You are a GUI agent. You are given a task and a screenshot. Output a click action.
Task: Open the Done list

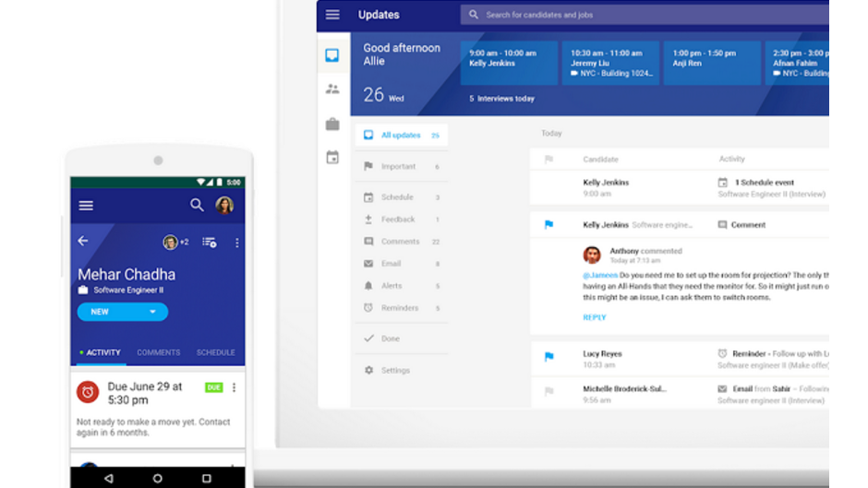(x=402, y=339)
